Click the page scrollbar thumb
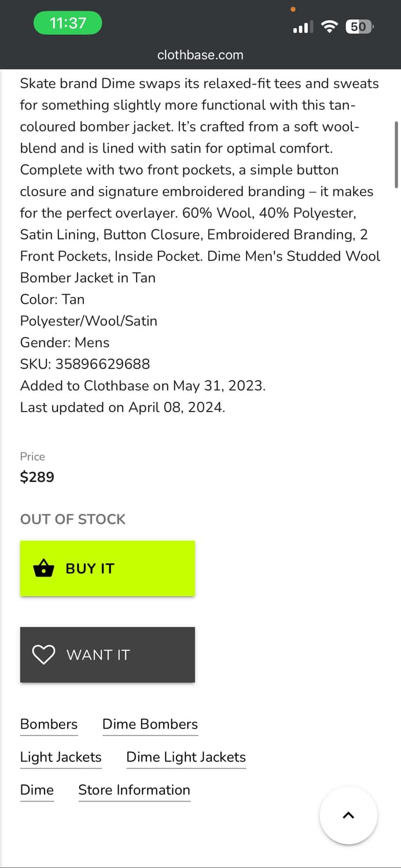 point(396,155)
